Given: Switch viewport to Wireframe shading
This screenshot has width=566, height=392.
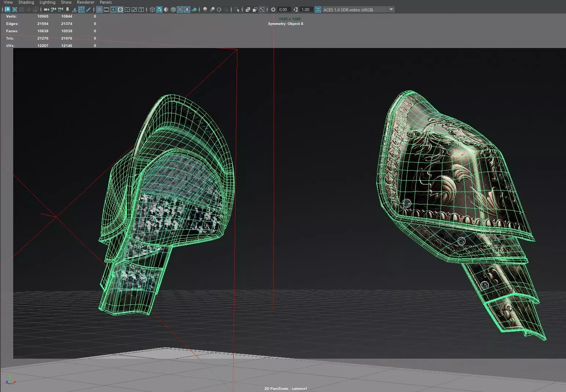Looking at the screenshot, I should point(152,10).
